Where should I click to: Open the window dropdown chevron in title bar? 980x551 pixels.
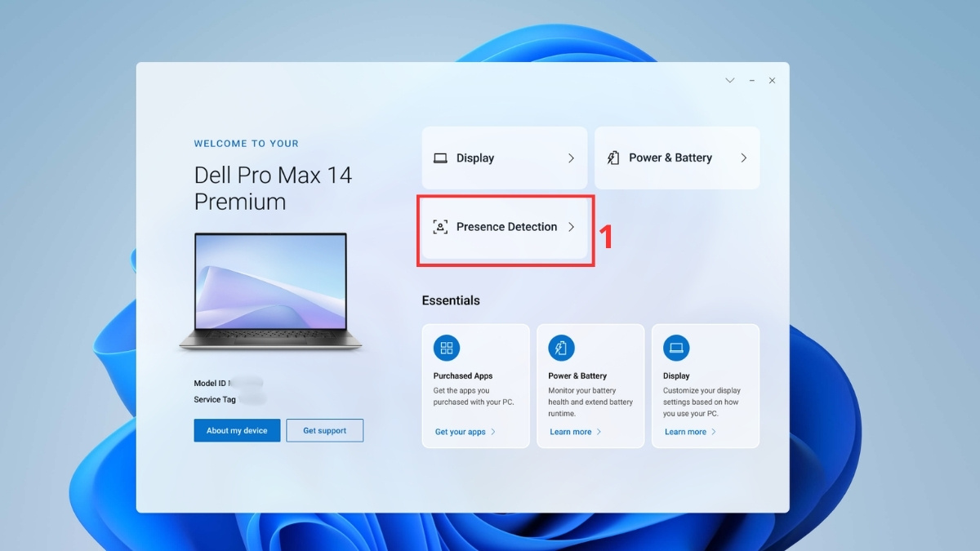[730, 81]
